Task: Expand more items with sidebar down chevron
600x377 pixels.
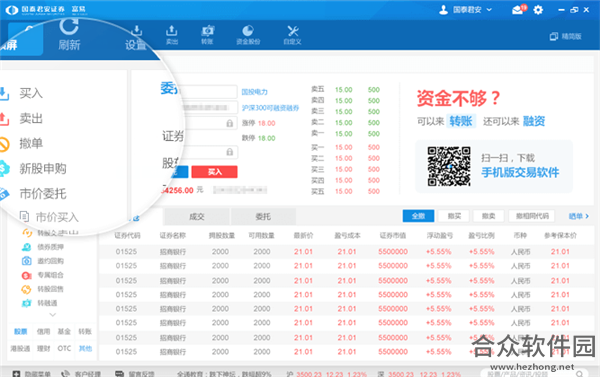Action: [x=53, y=315]
